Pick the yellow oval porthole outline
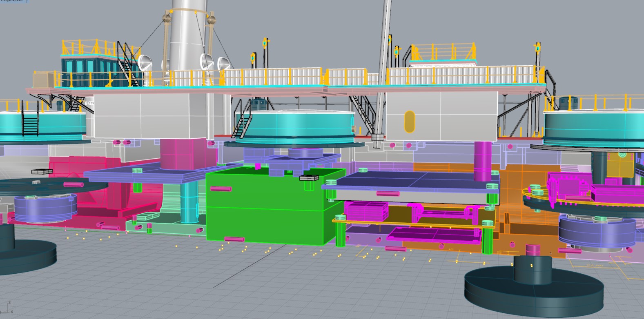This screenshot has height=319, width=644. 409,122
